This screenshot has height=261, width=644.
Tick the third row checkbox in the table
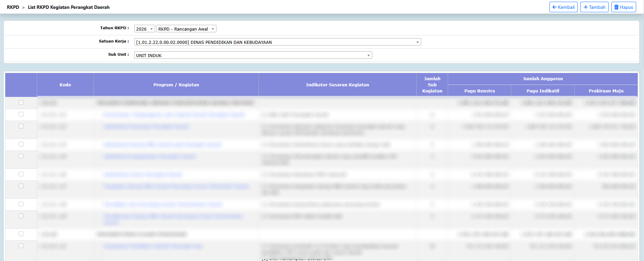(21, 126)
